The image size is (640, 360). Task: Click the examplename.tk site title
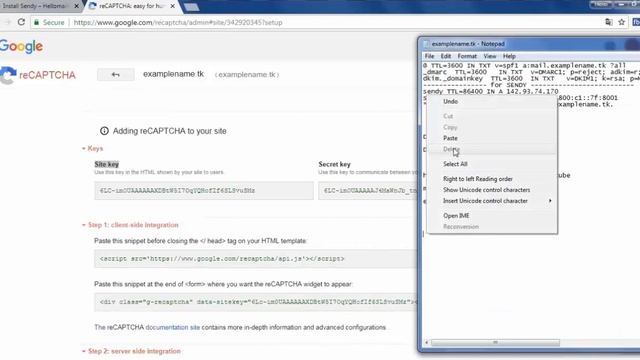pyautogui.click(x=173, y=74)
